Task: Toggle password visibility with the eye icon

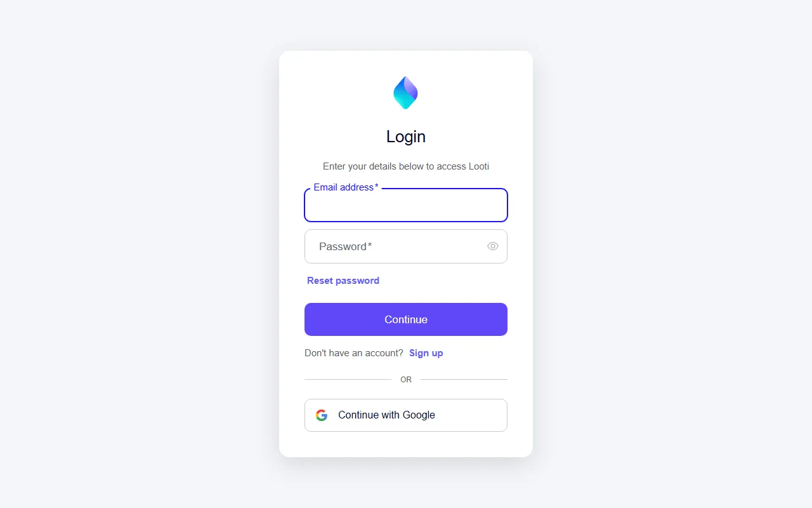Action: [493, 246]
